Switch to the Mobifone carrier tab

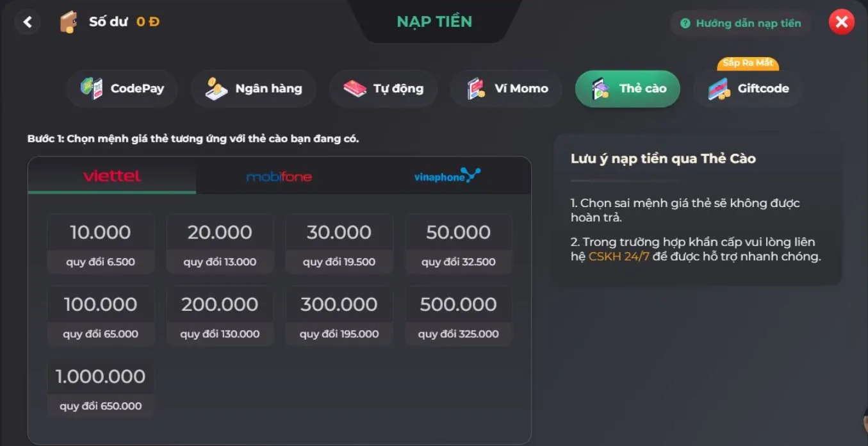point(279,176)
